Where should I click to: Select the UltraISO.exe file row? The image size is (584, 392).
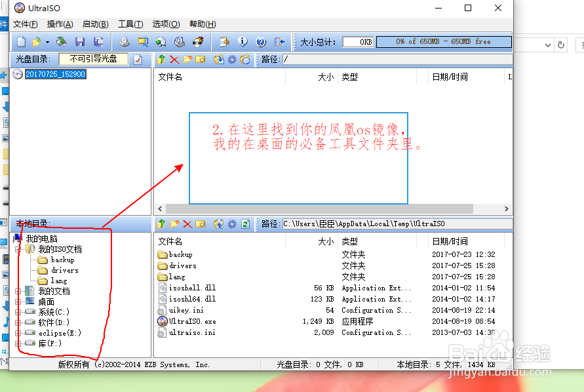tap(332, 321)
